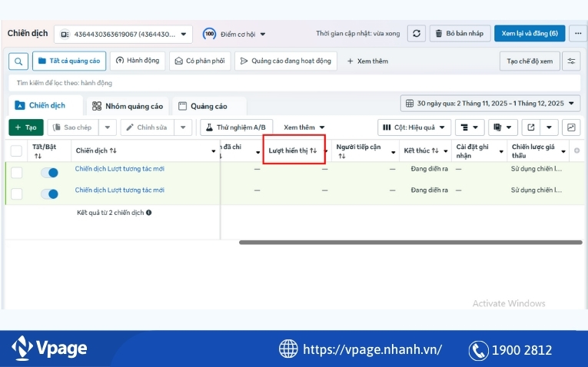Click Xem lại và đăng button

pyautogui.click(x=530, y=34)
